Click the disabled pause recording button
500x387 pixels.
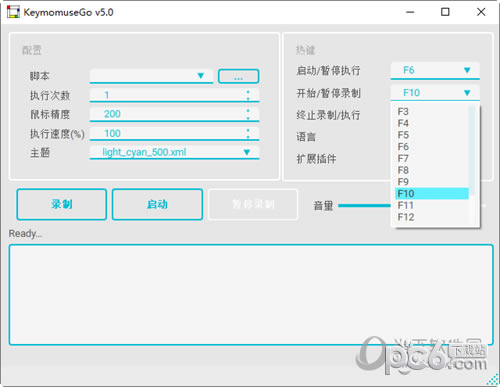tap(253, 204)
